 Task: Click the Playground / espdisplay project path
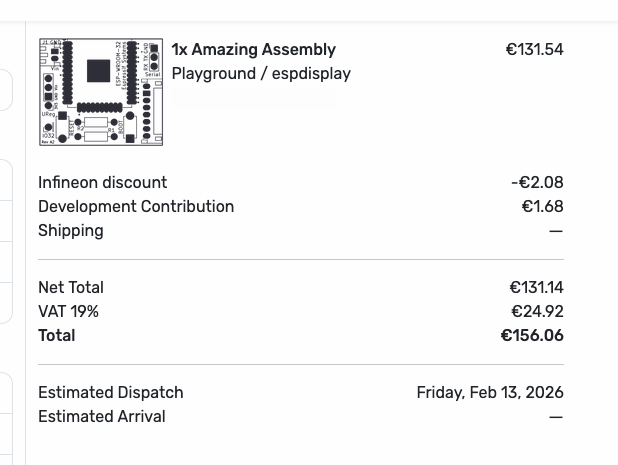pyautogui.click(x=261, y=73)
